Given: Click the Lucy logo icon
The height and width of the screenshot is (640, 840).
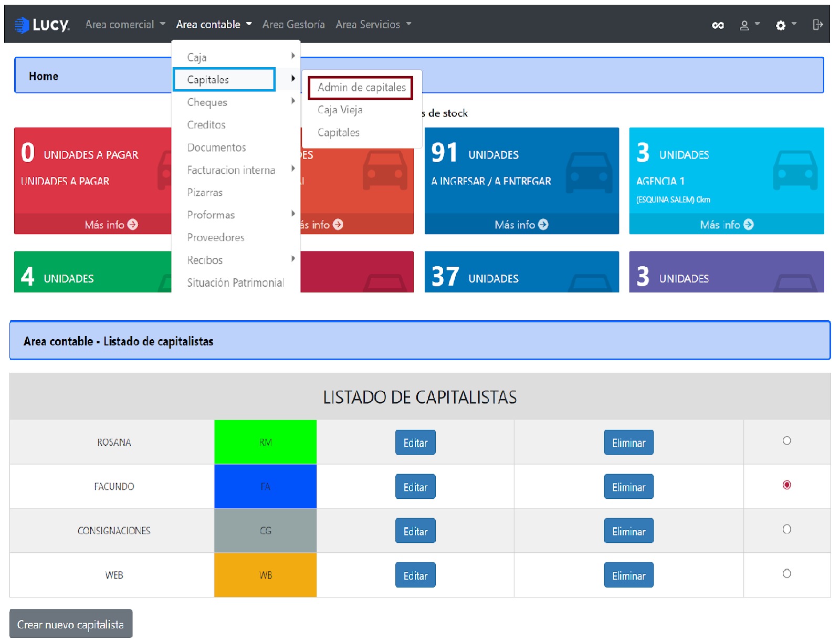Looking at the screenshot, I should [x=22, y=25].
